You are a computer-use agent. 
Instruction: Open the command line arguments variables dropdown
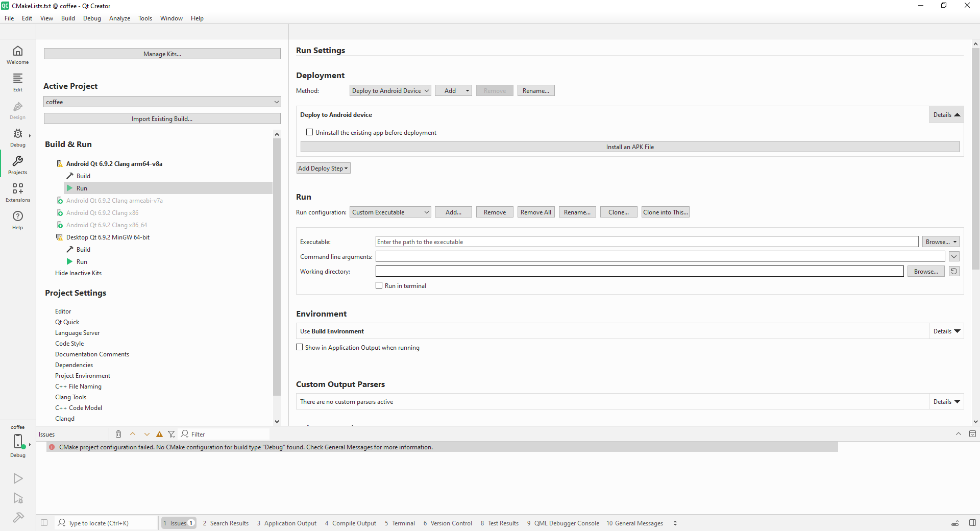click(954, 256)
